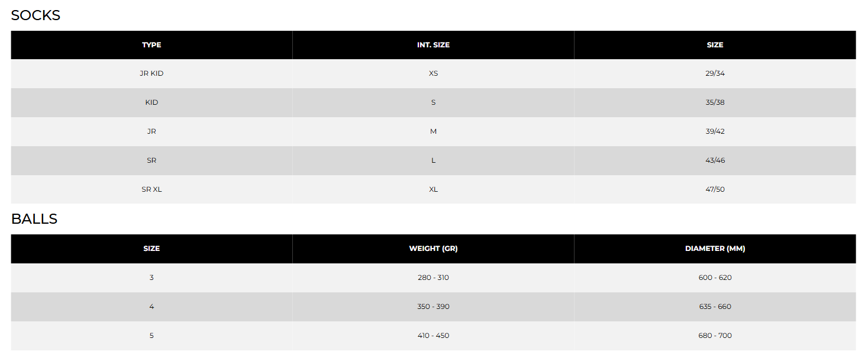Viewport: 868px width, 364px height.
Task: Select the XS international size cell
Action: click(x=433, y=73)
